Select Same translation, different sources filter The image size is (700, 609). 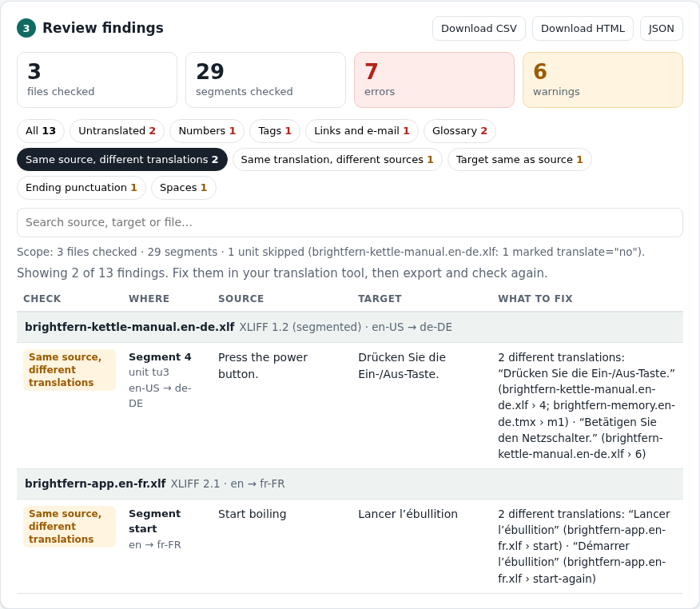coord(337,159)
